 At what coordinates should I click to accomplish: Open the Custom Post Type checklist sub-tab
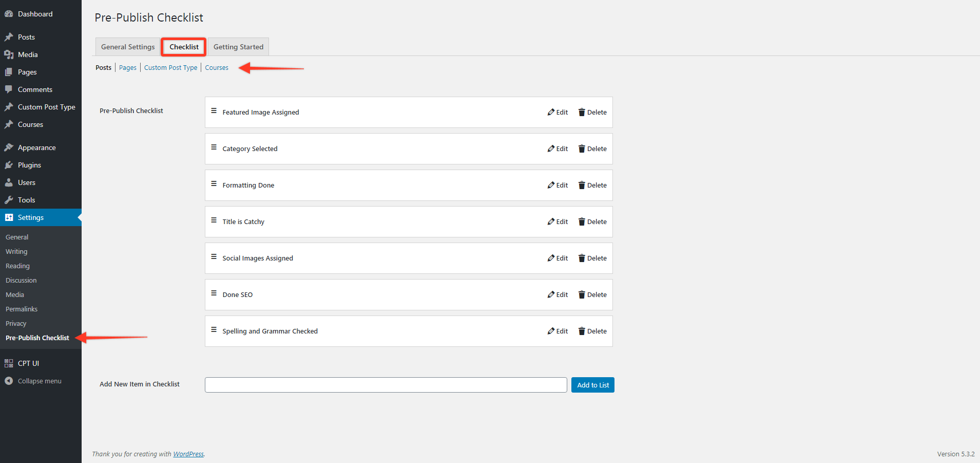tap(170, 67)
